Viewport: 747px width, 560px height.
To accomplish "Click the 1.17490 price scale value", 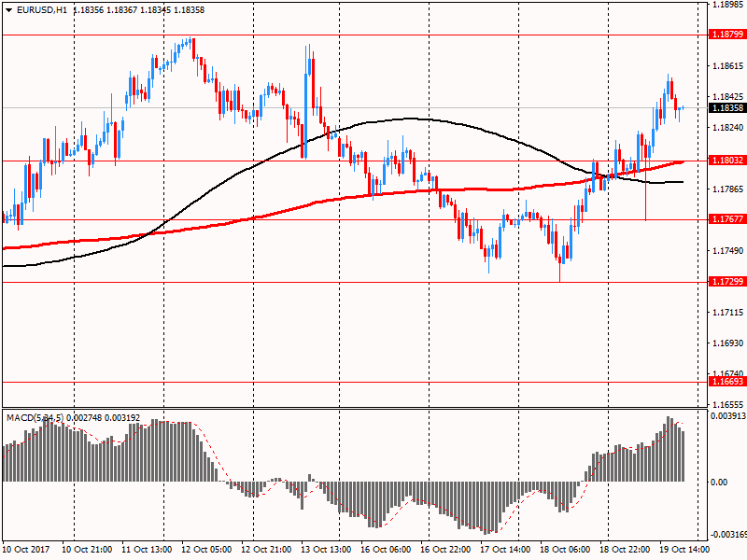I will [x=728, y=251].
